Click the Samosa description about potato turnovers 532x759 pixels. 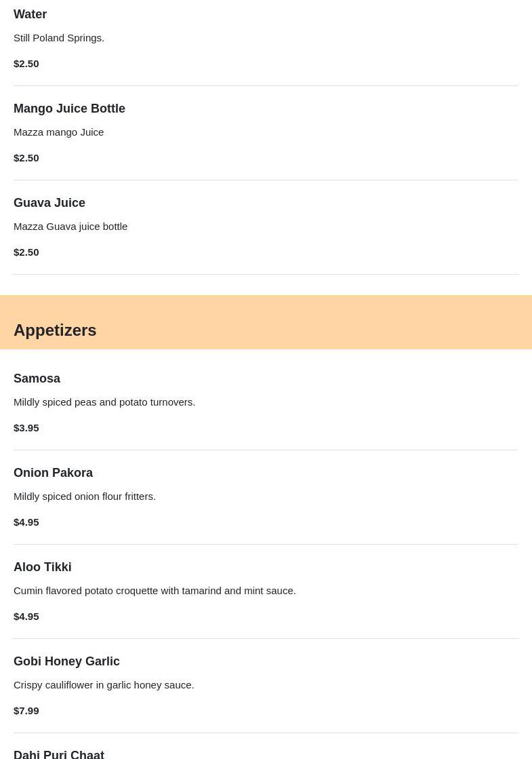104,402
